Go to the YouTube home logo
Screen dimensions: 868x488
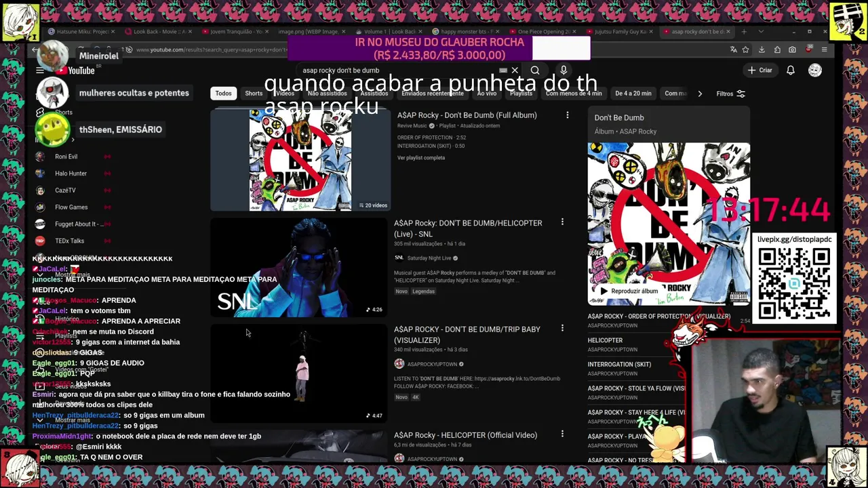pos(75,70)
